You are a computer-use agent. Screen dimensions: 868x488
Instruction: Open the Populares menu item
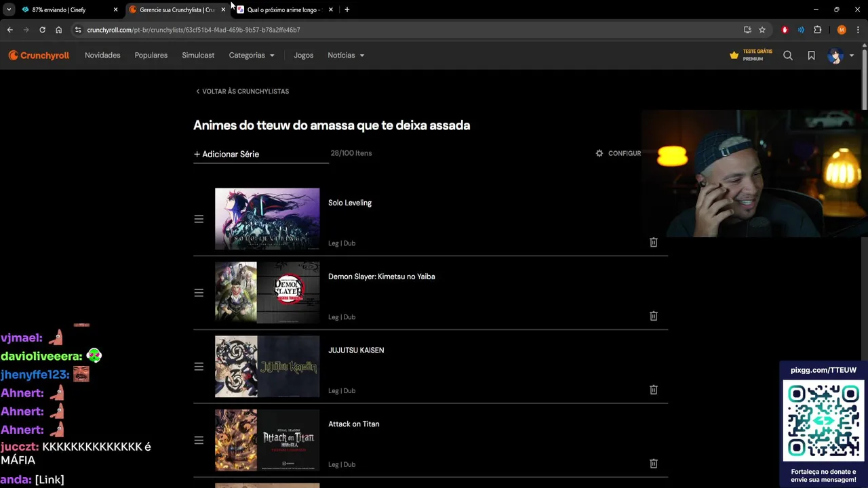[x=151, y=56]
